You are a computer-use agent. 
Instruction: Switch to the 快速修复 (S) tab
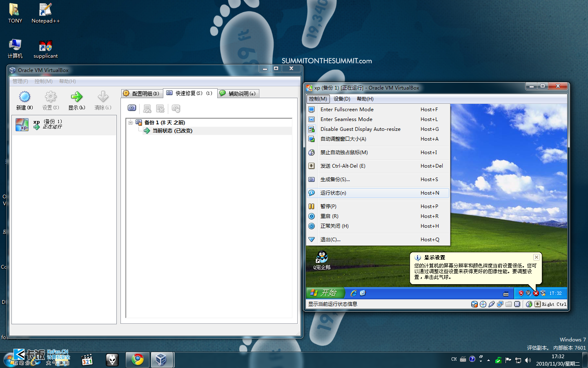(190, 93)
